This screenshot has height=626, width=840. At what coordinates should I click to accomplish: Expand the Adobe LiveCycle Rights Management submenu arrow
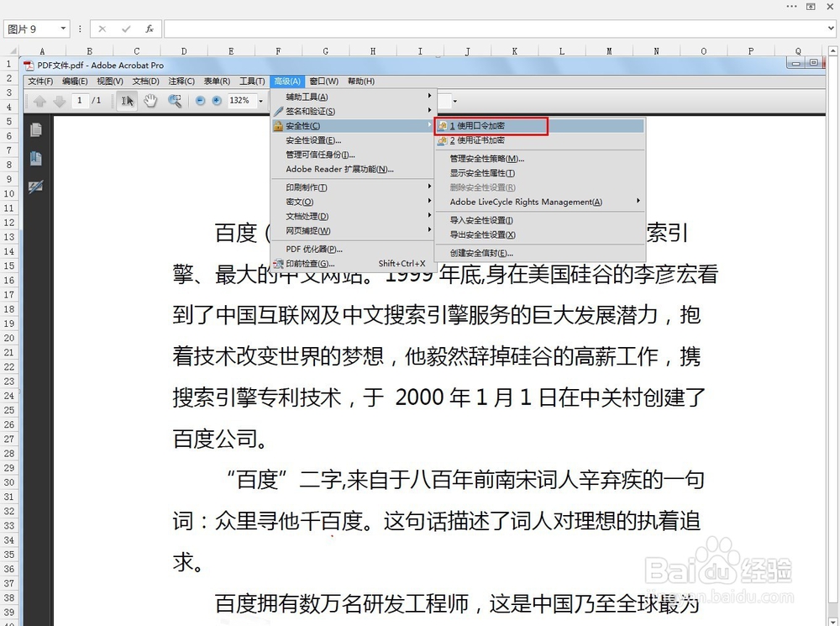638,201
